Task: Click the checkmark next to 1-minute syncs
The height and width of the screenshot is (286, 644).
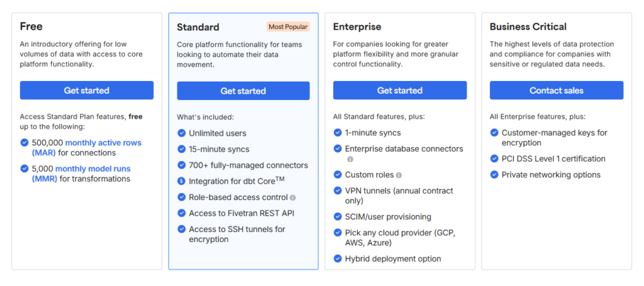Action: (338, 133)
